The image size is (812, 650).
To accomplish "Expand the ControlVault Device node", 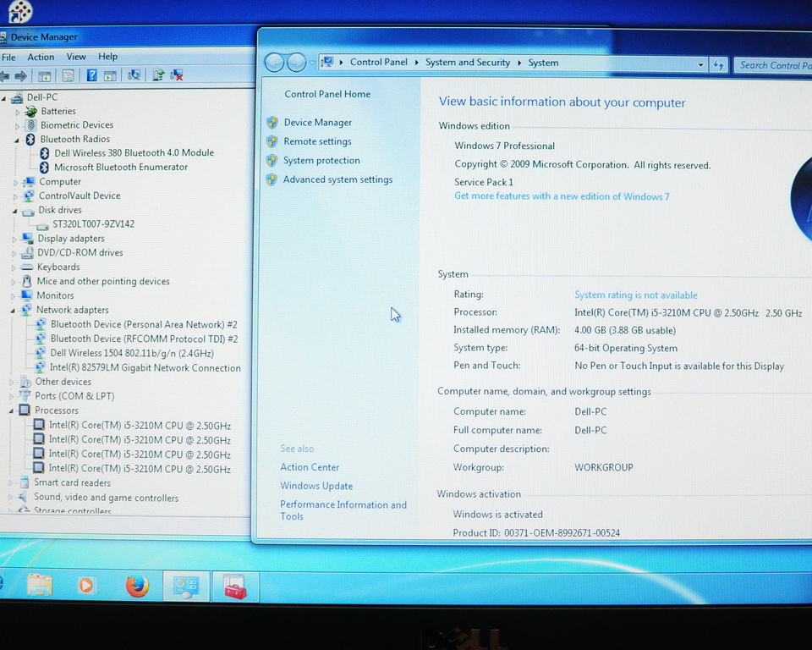I will click(x=15, y=196).
